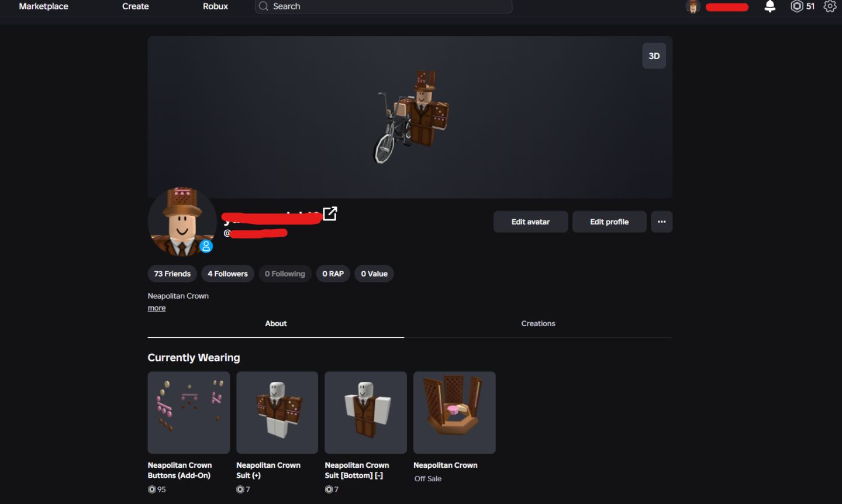Focus the Search input field
Screen dimensions: 842x504
tap(384, 6)
